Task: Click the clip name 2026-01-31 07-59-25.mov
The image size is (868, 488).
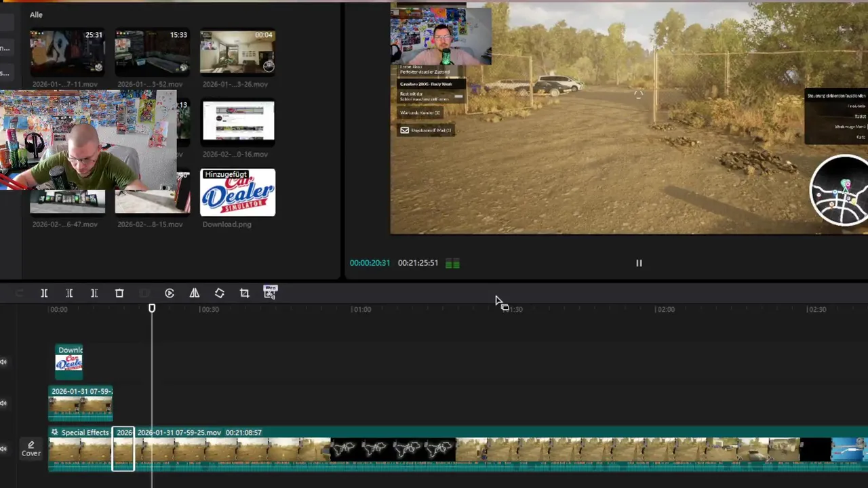Action: click(179, 432)
